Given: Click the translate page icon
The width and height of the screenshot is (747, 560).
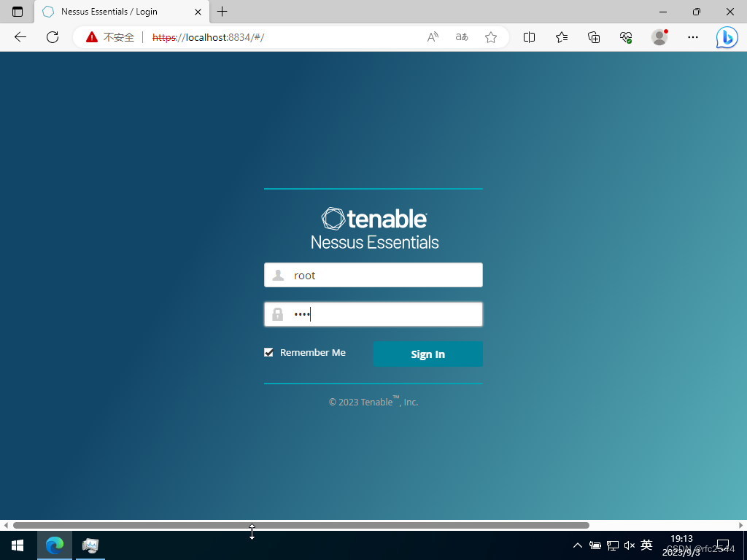Looking at the screenshot, I should [462, 37].
